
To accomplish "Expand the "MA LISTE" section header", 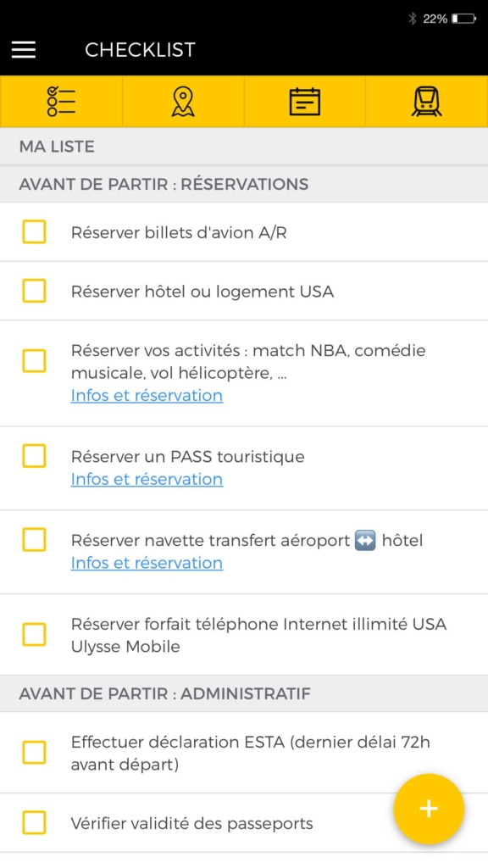I will (x=244, y=146).
